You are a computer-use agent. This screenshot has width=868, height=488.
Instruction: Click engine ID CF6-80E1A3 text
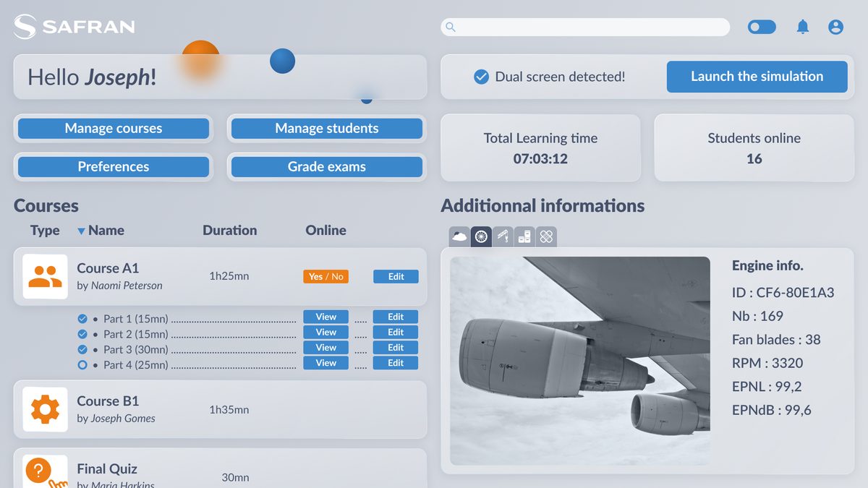(x=783, y=293)
